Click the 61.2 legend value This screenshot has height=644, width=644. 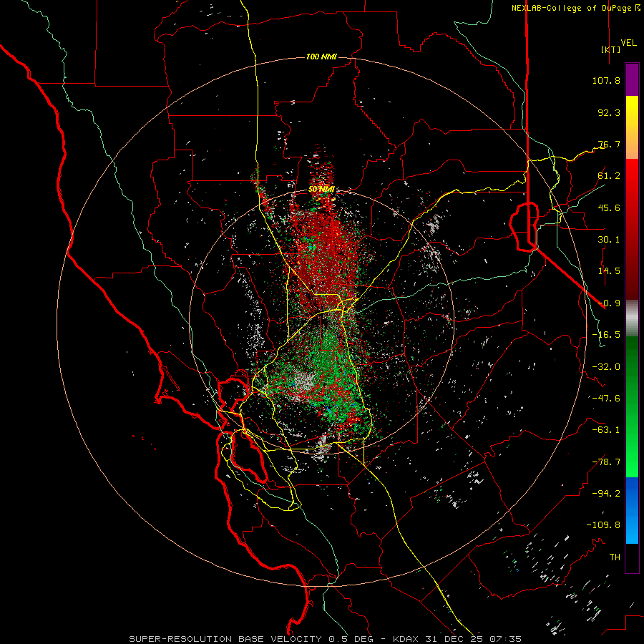(x=609, y=176)
